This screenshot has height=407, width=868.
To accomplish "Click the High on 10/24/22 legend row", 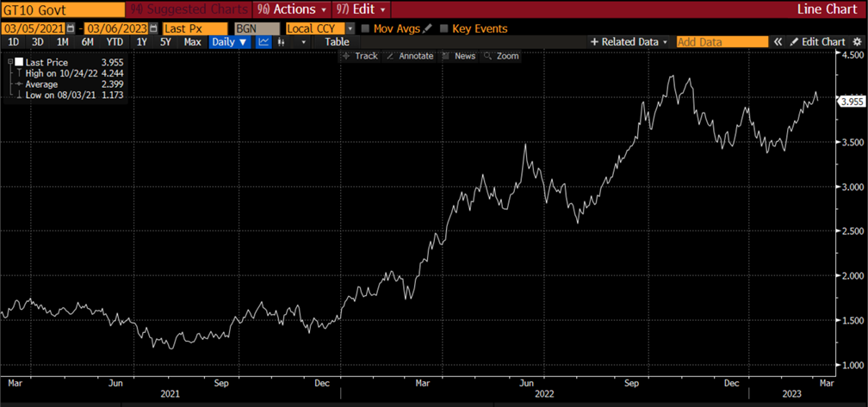I will 70,73.
